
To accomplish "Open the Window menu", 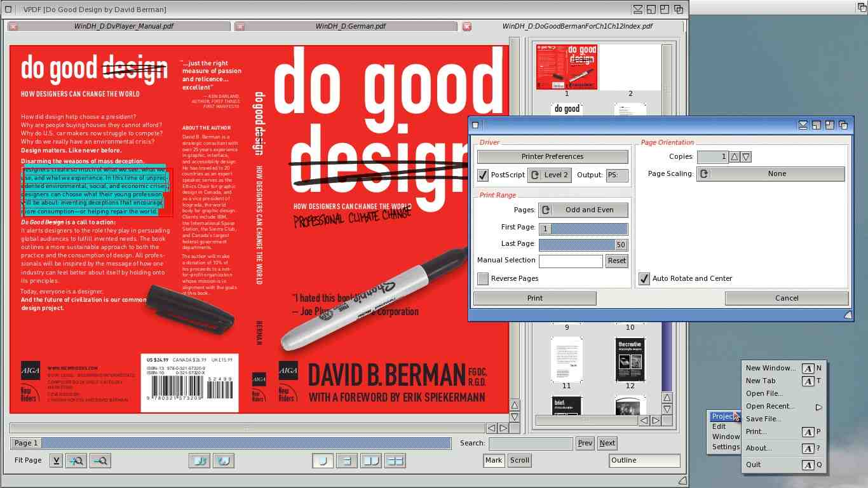I will [725, 437].
